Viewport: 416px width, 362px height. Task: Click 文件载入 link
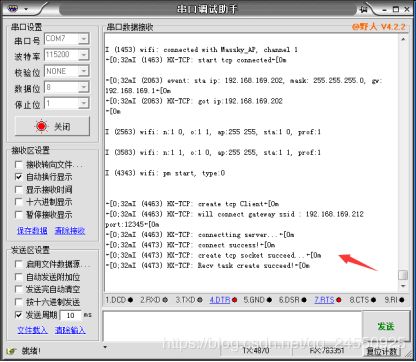32,330
